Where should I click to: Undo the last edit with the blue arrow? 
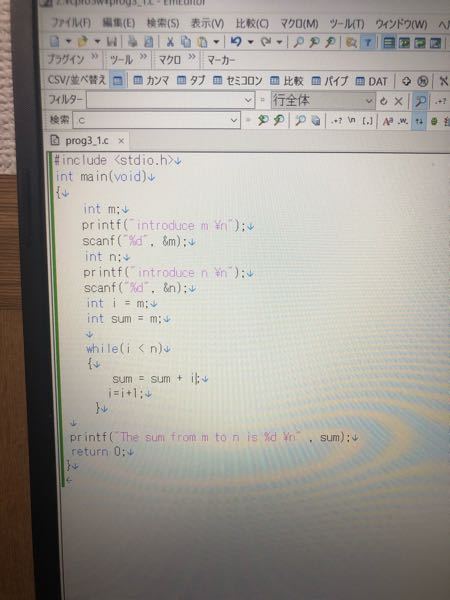(236, 42)
